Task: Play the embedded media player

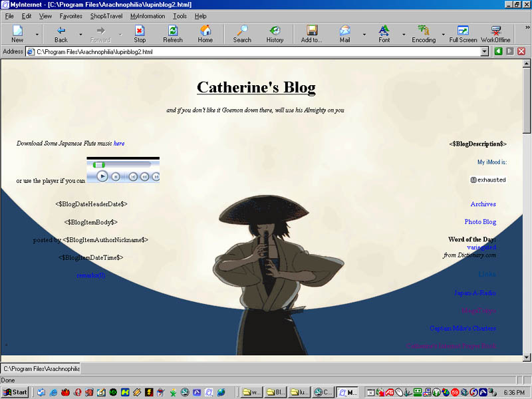Action: coord(102,176)
